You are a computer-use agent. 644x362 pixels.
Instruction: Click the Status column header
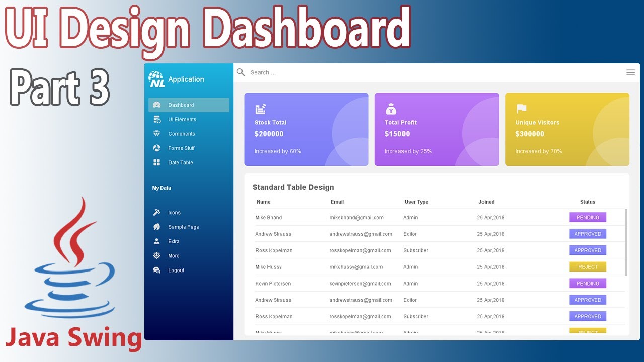pyautogui.click(x=588, y=202)
